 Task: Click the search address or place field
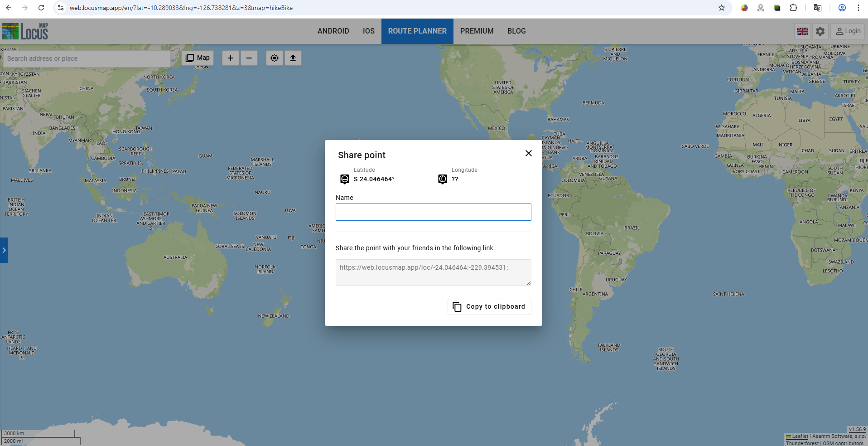click(86, 58)
